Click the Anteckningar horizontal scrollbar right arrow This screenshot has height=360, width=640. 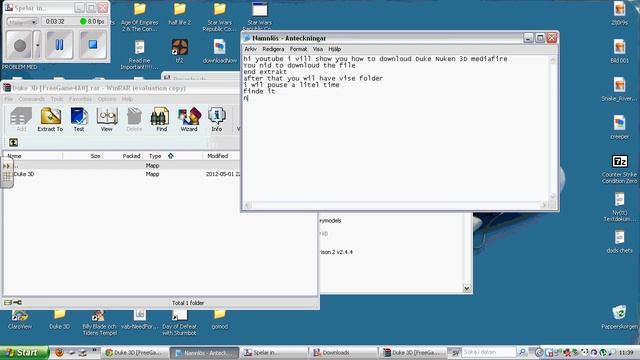click(544, 205)
